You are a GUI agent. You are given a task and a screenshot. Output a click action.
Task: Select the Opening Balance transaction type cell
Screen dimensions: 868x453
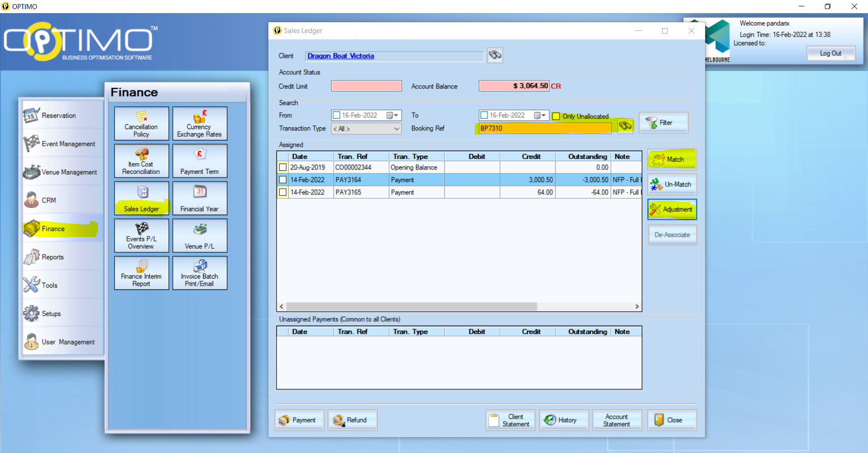(417, 167)
